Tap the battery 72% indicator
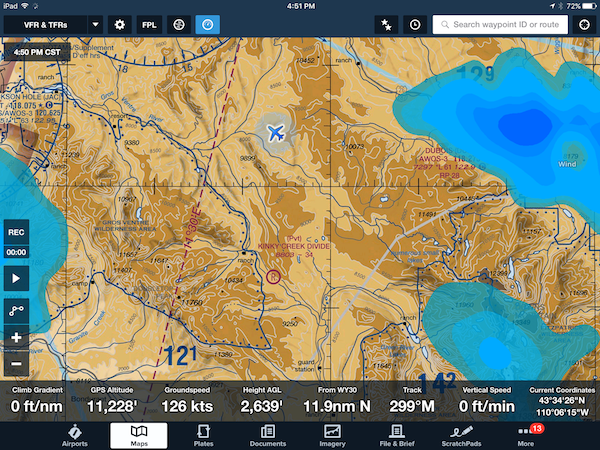Image resolution: width=600 pixels, height=450 pixels. point(581,6)
